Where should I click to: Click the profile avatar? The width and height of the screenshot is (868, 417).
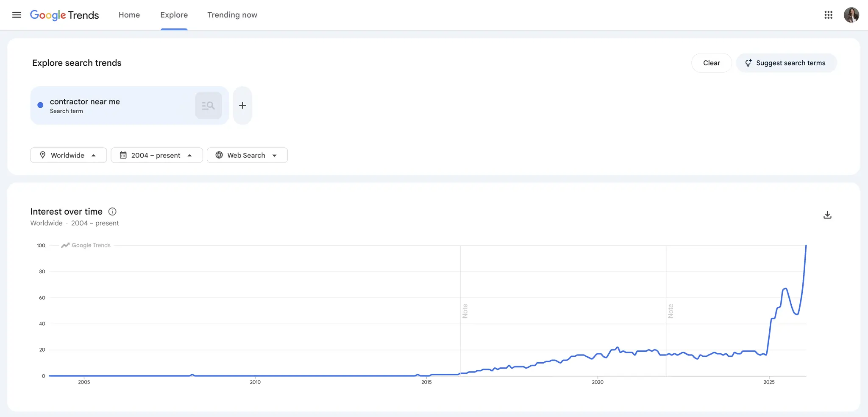click(x=852, y=15)
